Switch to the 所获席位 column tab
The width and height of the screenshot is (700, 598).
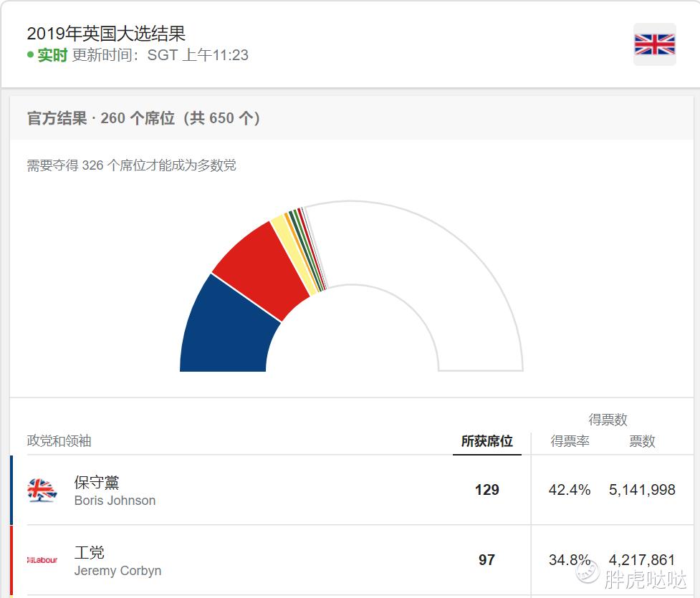(x=486, y=441)
